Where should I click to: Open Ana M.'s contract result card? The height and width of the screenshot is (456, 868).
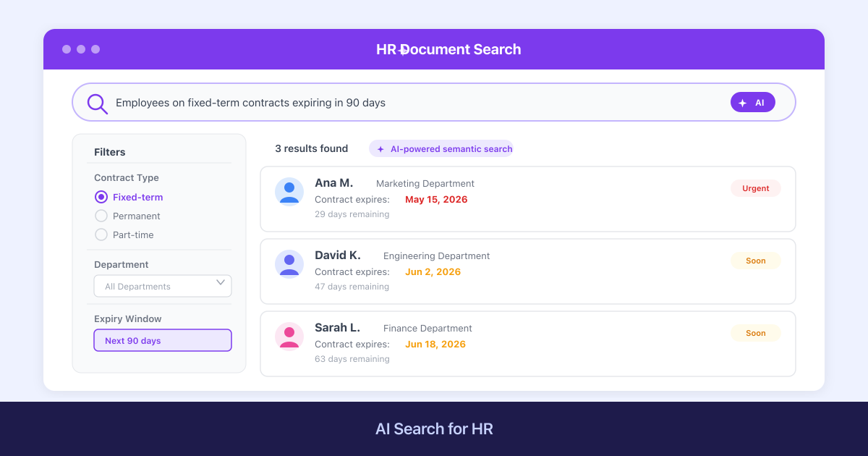click(527, 199)
